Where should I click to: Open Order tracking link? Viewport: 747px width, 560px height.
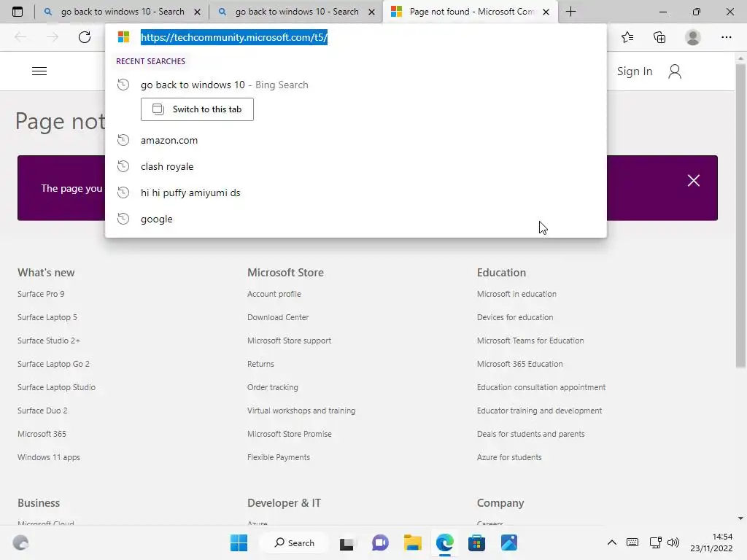click(x=273, y=387)
